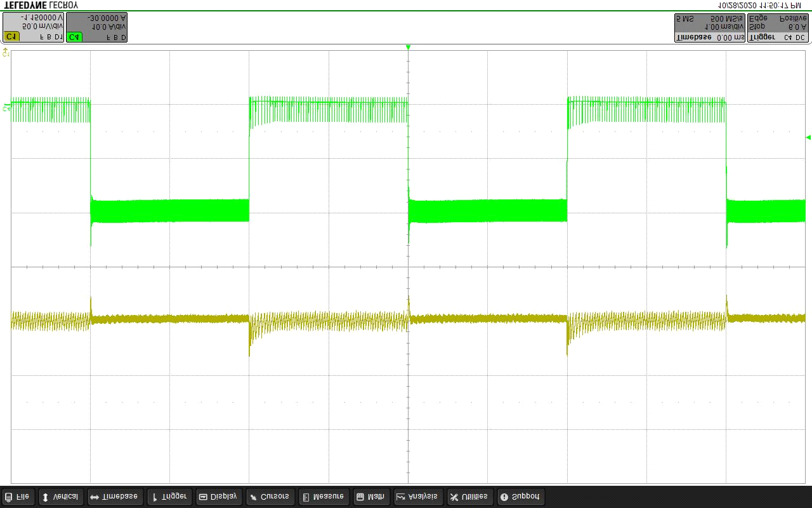Open the Vertical menu

click(x=60, y=497)
